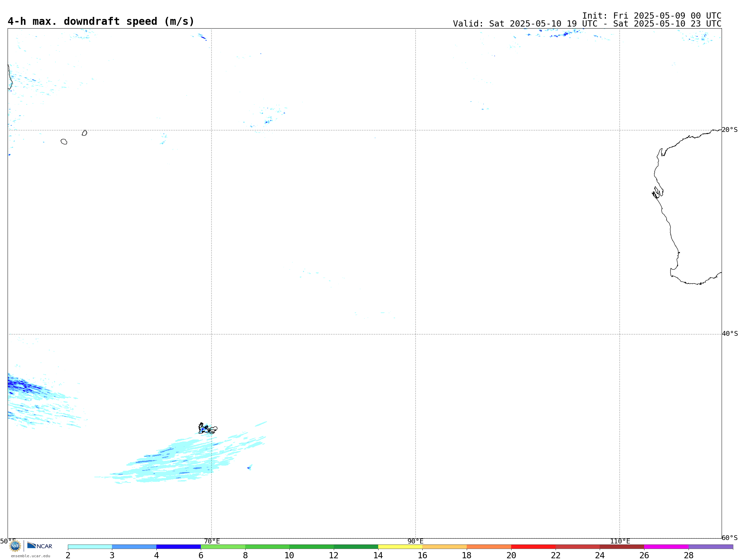Click the Kerguelen Islands outline near 70°E
This screenshot has height=560, width=744.
pos(208,428)
